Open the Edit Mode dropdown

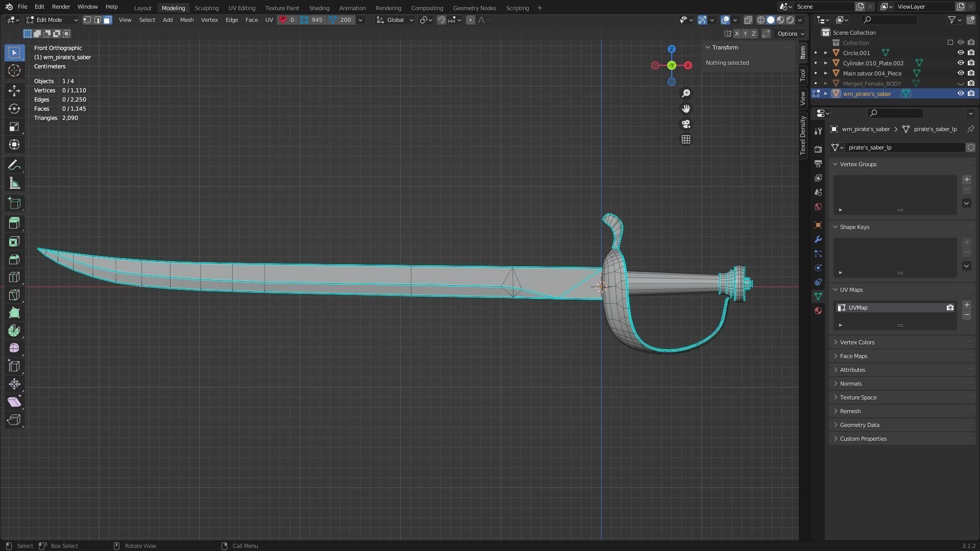[x=52, y=20]
